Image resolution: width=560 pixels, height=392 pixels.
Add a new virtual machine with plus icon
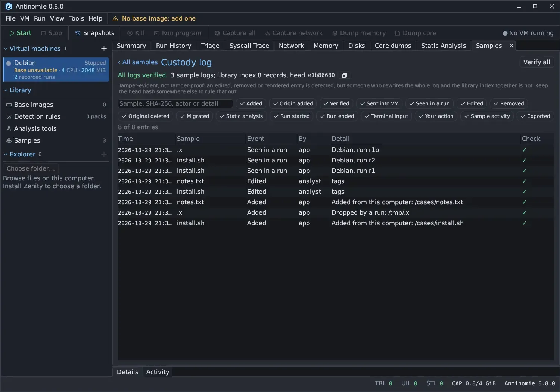point(104,49)
